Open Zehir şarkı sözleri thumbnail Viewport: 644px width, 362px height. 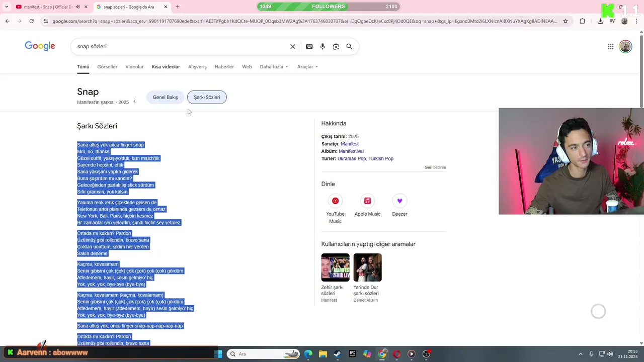[x=335, y=267]
